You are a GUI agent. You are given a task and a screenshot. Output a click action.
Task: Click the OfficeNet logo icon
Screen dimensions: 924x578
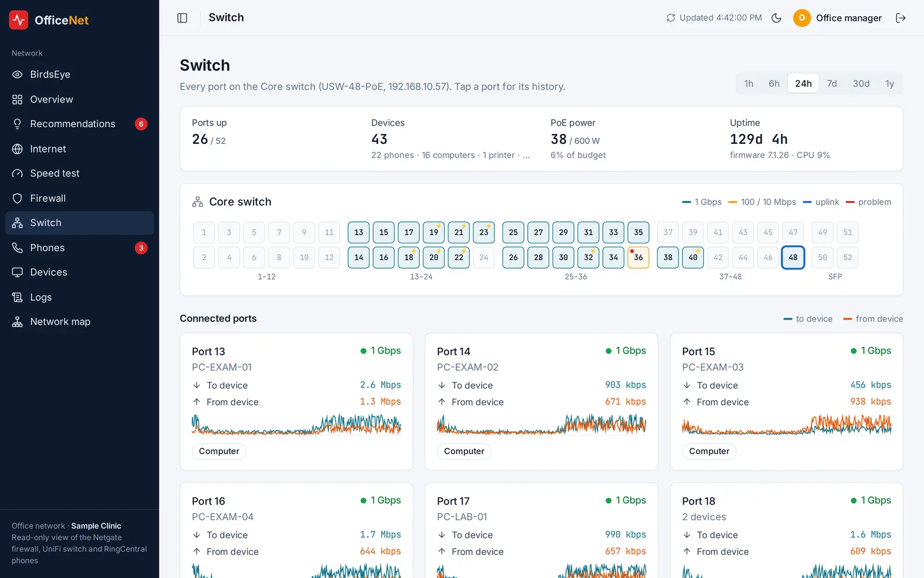coord(18,20)
